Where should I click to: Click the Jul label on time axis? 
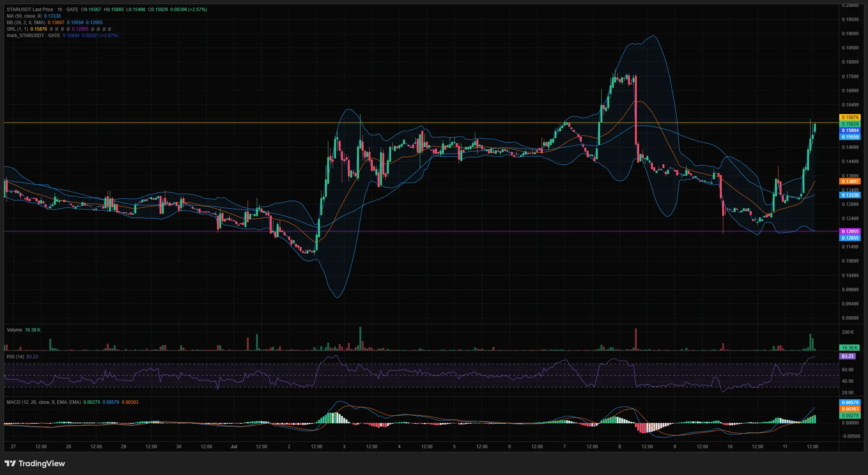(234, 447)
